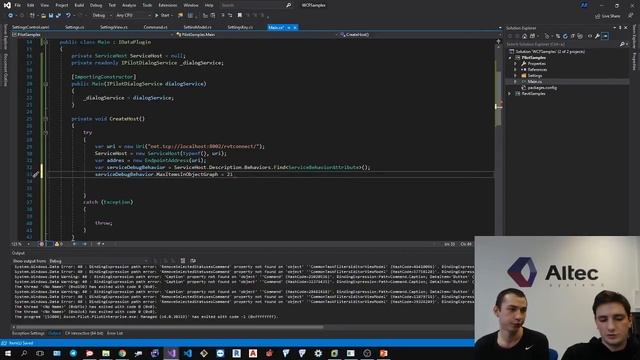
Task: Close the Main.cs editor tab
Action: [295, 27]
